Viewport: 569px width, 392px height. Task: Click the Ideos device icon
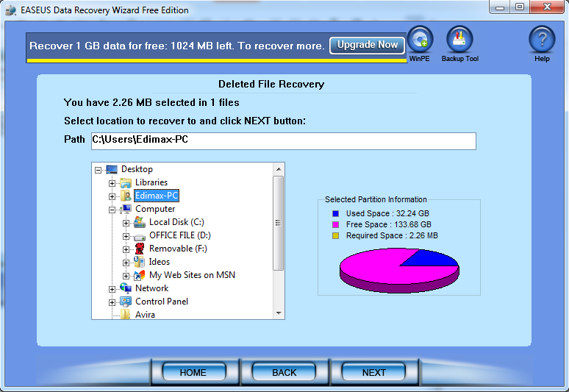click(139, 262)
